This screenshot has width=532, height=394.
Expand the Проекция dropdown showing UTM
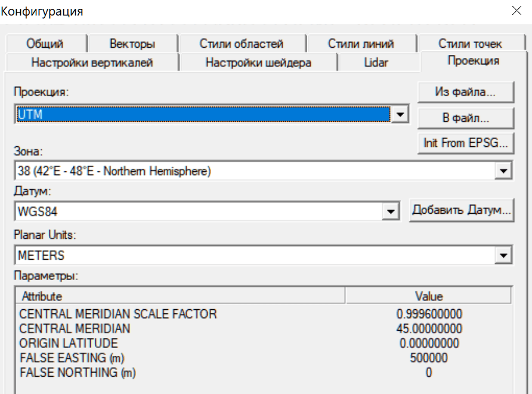tap(400, 115)
